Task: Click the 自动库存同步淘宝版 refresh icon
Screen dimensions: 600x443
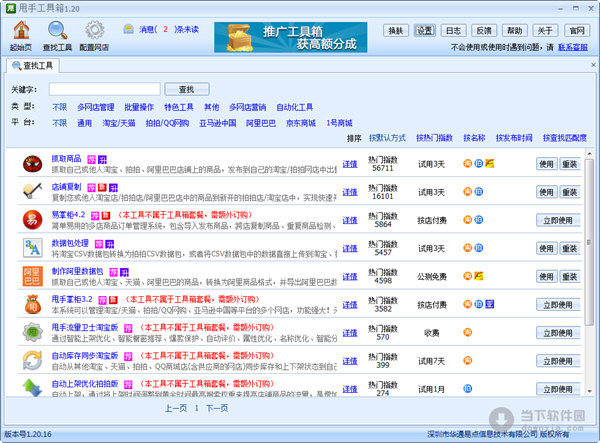Action: 33,361
